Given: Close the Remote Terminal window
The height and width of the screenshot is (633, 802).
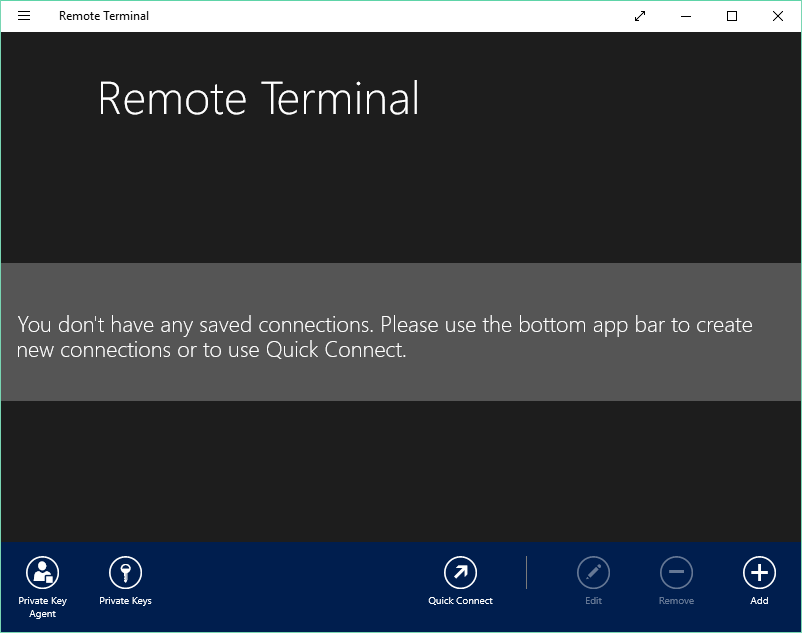Looking at the screenshot, I should (x=778, y=16).
